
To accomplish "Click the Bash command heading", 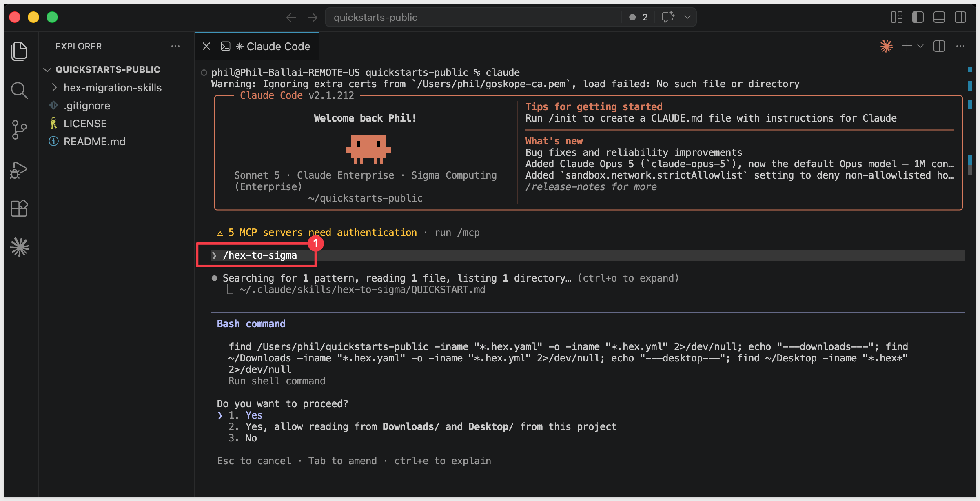I will 251,324.
